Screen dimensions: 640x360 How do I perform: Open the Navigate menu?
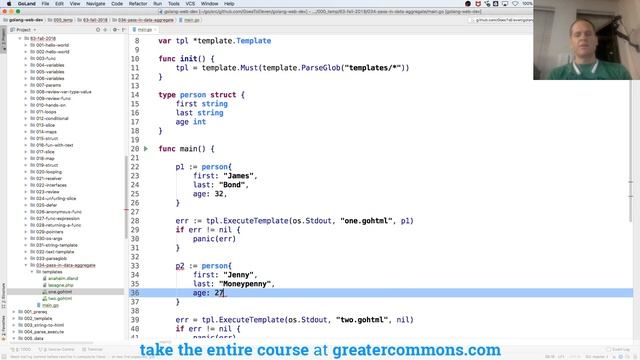point(96,4)
